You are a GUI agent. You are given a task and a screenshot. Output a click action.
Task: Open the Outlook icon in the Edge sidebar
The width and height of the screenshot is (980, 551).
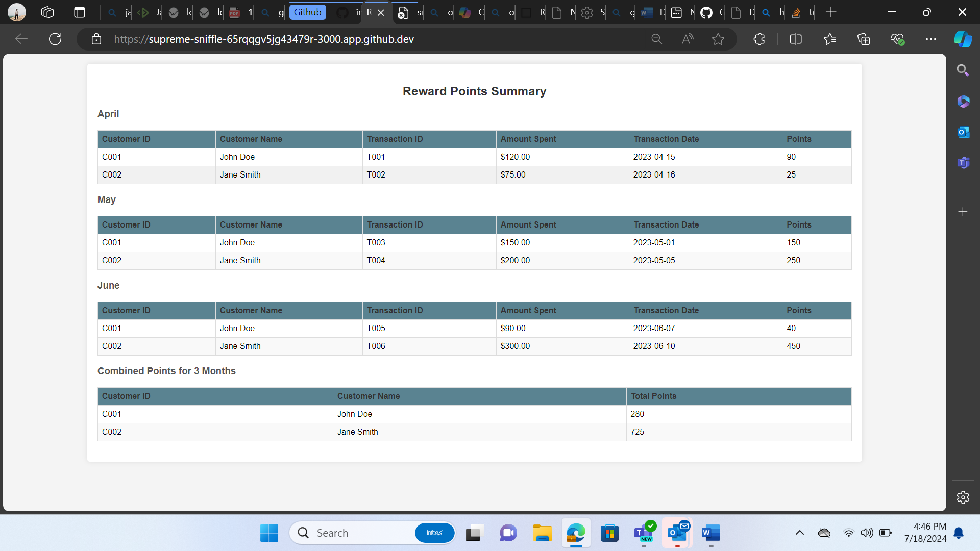[964, 132]
